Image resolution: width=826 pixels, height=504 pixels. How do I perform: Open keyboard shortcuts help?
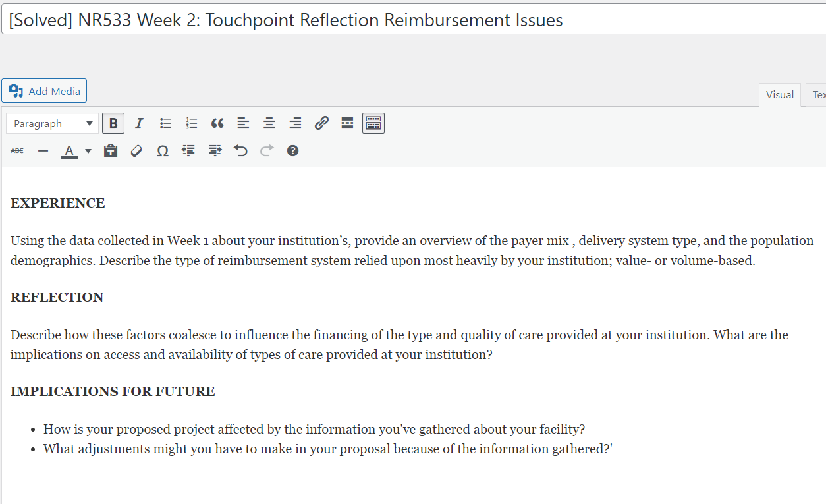293,151
